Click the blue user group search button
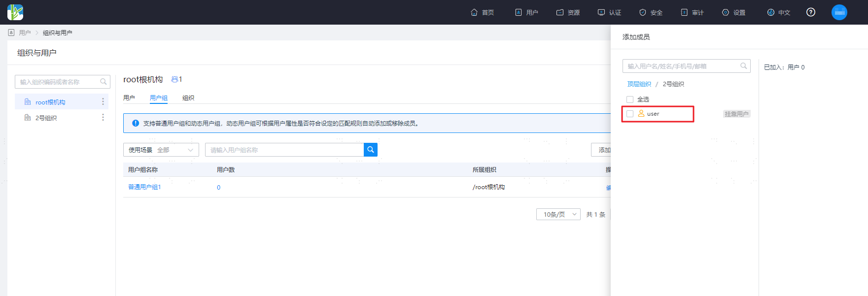This screenshot has width=868, height=296. point(371,150)
